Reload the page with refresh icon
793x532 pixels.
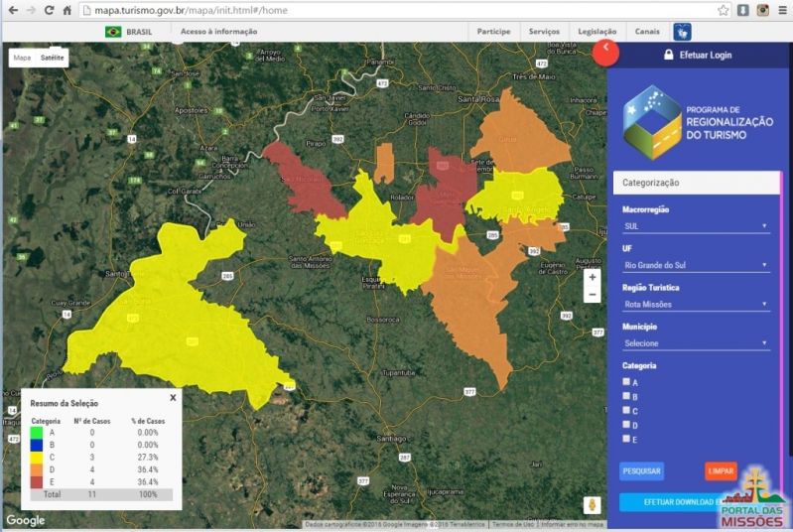49,10
